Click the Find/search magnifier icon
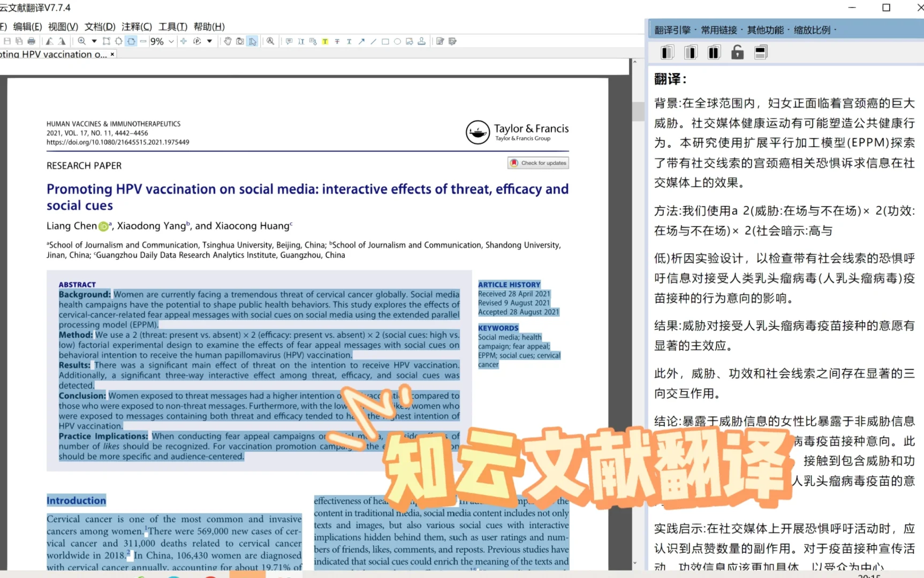 [x=270, y=41]
